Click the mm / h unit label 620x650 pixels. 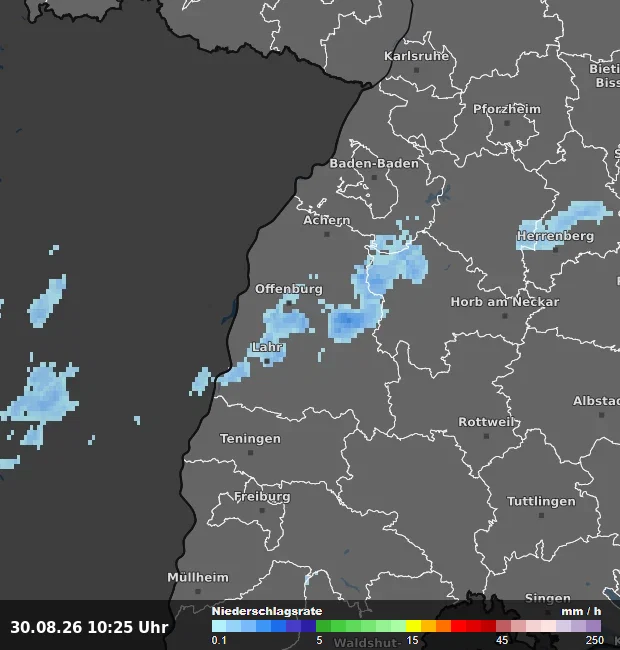(581, 611)
